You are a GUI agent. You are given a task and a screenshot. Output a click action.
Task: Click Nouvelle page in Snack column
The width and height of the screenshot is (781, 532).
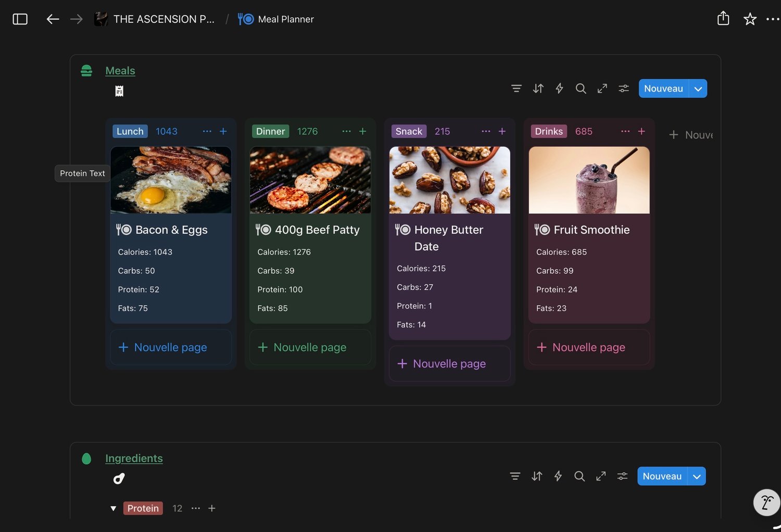(450, 364)
